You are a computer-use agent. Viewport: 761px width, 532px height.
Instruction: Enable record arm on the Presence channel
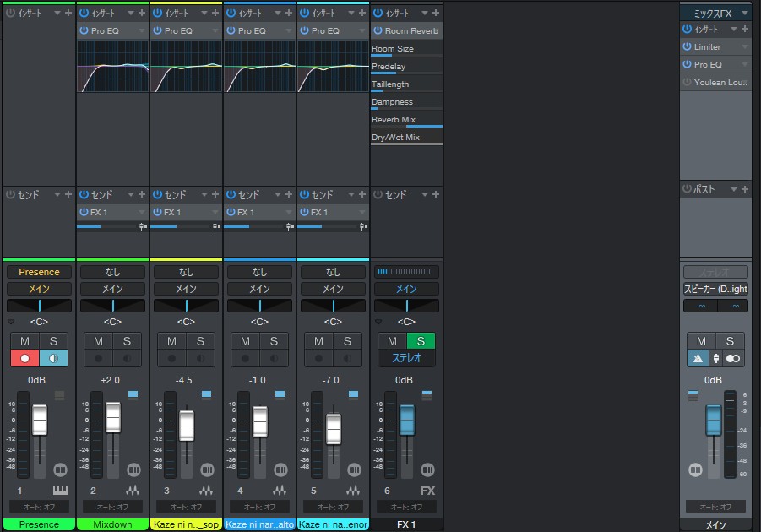(x=24, y=358)
